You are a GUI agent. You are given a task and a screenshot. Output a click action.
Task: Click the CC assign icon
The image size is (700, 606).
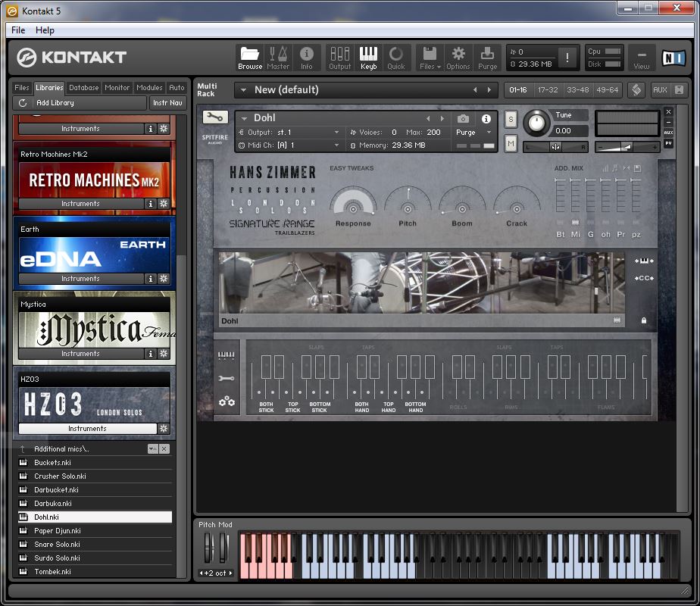(644, 278)
